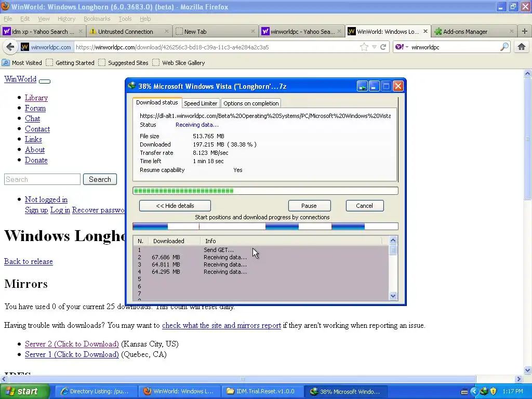Select connection row 3 with 64.811 MB
The width and height of the screenshot is (532, 399).
coord(261,264)
